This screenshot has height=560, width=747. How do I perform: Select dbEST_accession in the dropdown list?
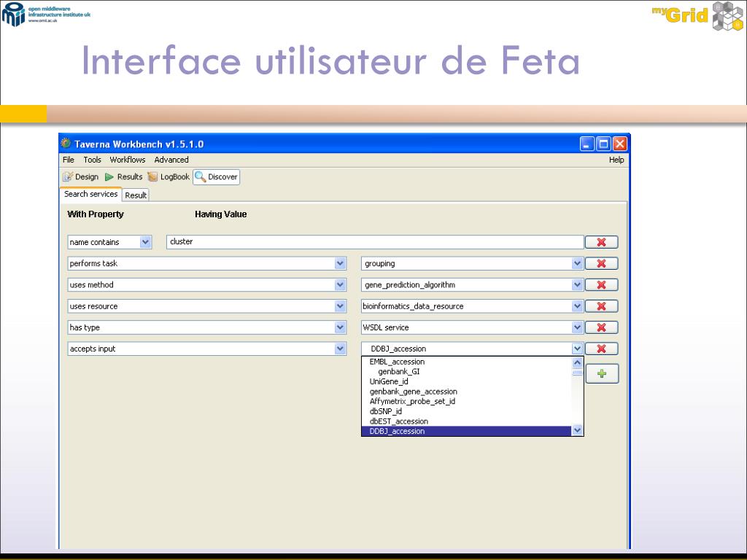coord(466,421)
